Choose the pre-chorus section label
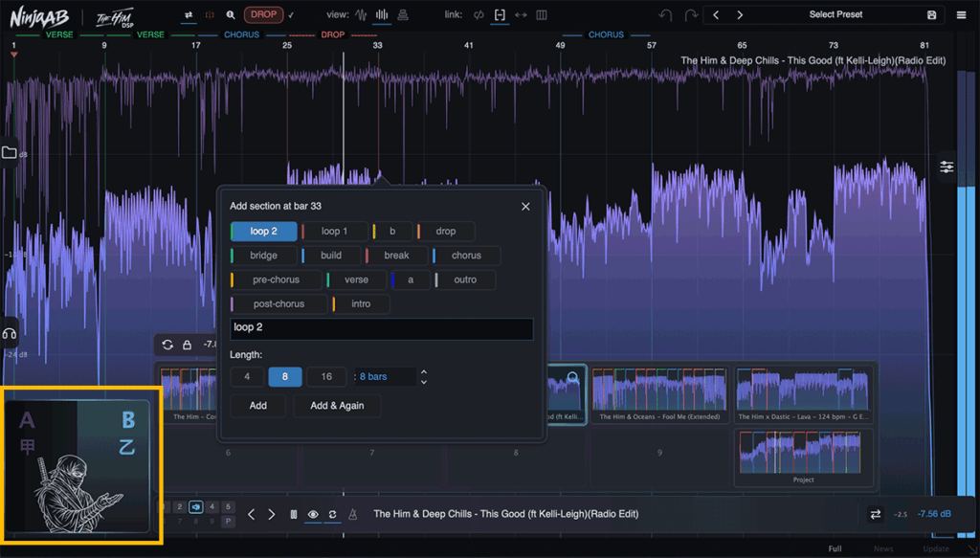The width and height of the screenshot is (980, 558). pos(276,279)
